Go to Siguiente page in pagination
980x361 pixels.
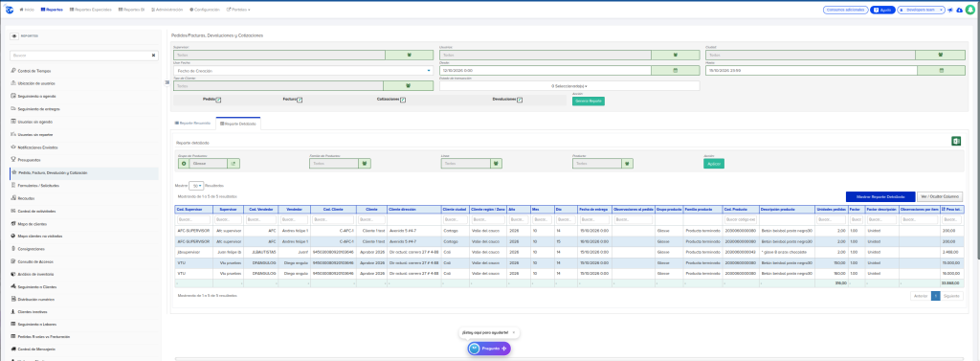[x=951, y=295]
